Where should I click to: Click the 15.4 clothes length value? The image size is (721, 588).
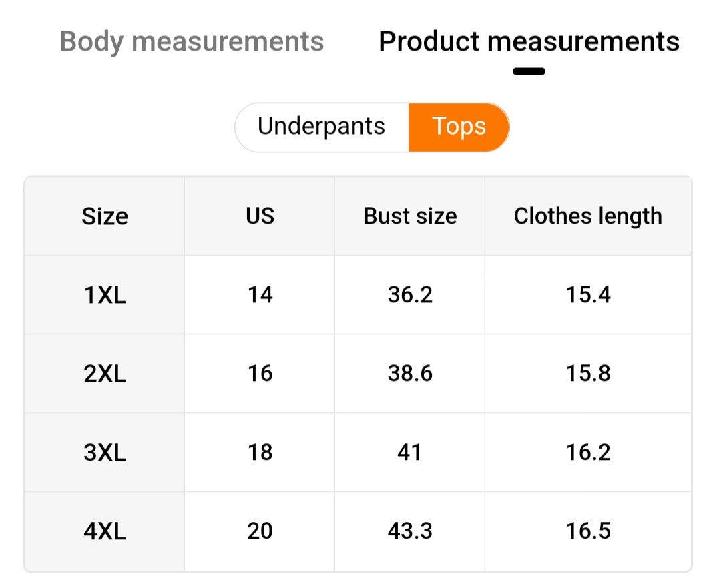[x=588, y=295]
